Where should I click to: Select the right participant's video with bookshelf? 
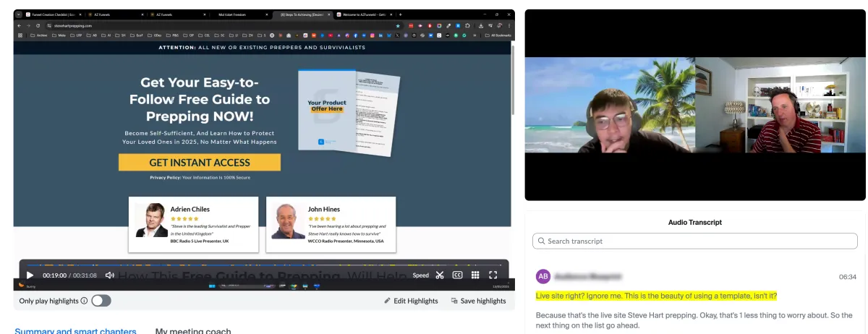(x=780, y=105)
